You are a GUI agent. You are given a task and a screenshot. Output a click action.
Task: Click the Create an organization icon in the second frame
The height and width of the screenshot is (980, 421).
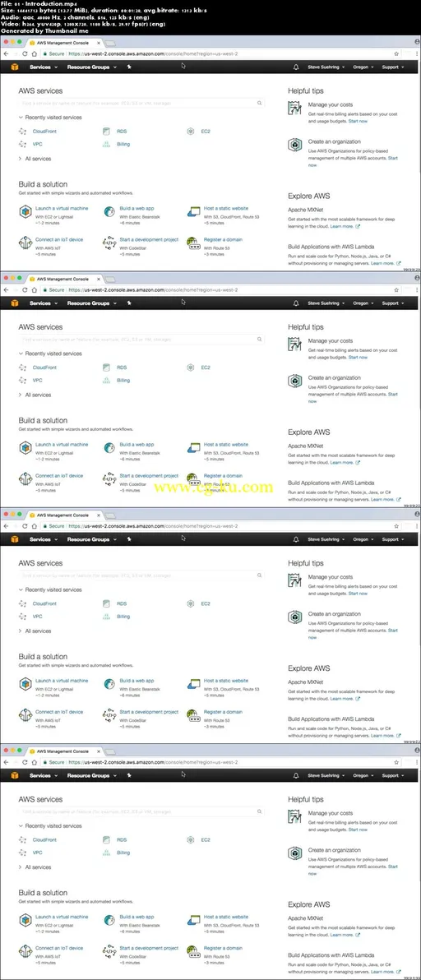click(295, 381)
